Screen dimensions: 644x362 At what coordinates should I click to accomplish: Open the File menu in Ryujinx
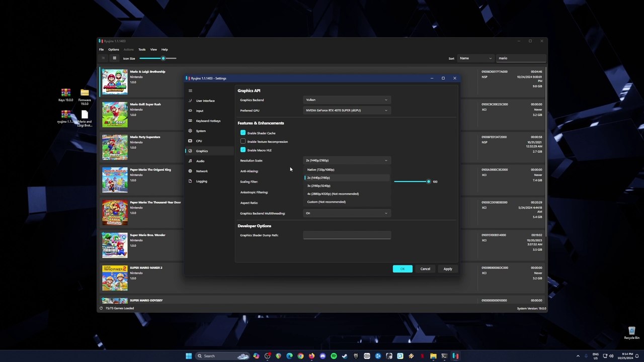point(101,49)
